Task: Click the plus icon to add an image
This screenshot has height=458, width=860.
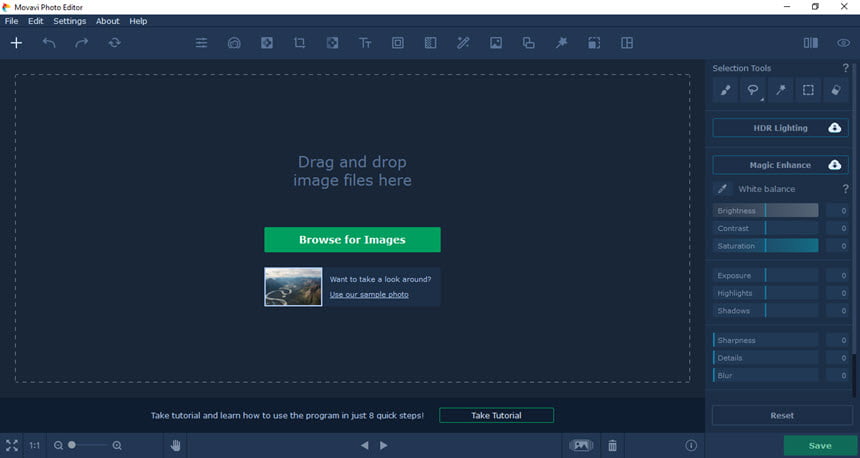Action: [x=16, y=43]
